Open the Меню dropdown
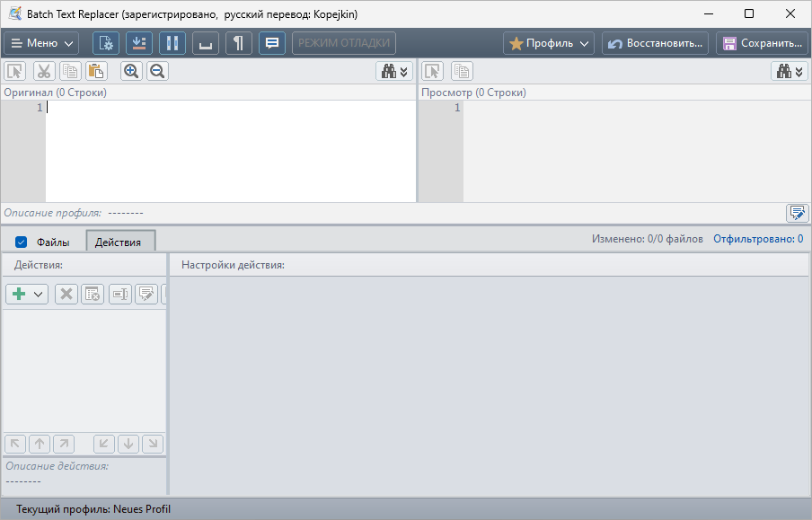 [40, 42]
